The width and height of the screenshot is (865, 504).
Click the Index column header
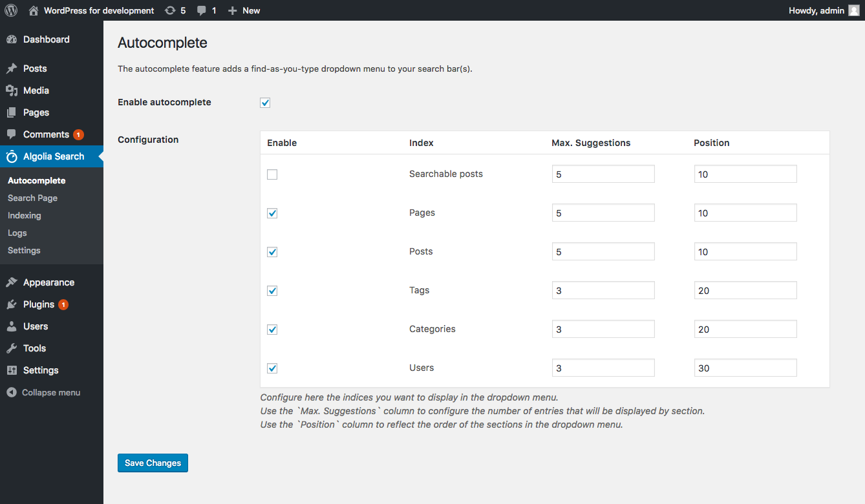point(422,143)
